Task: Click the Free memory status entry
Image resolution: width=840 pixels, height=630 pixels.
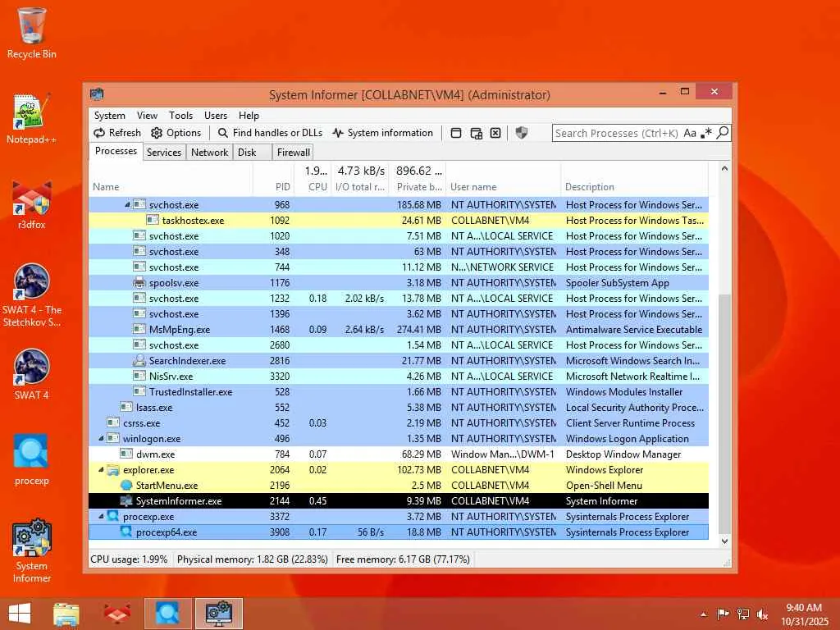Action: coord(403,559)
